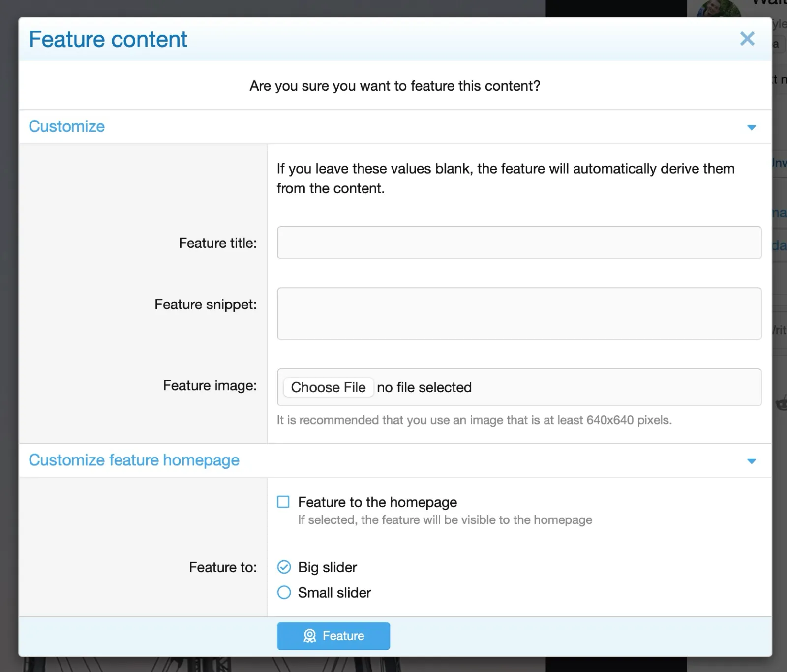This screenshot has height=672, width=787.
Task: Close the Feature content dialog
Action: 747,39
